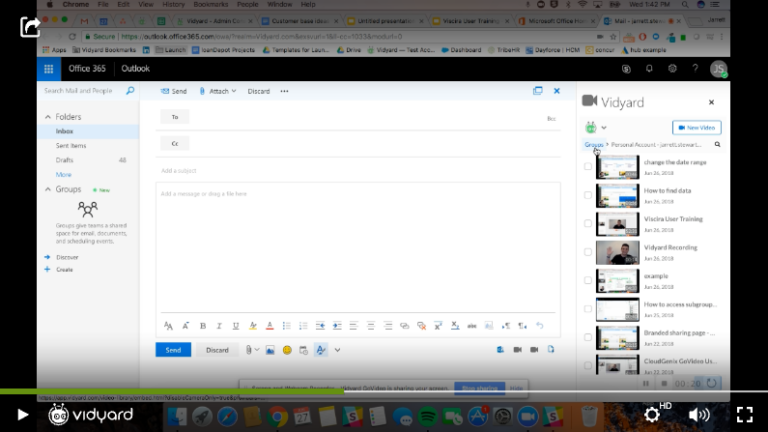Toggle formatting options icon
The width and height of the screenshot is (768, 432).
(x=321, y=350)
